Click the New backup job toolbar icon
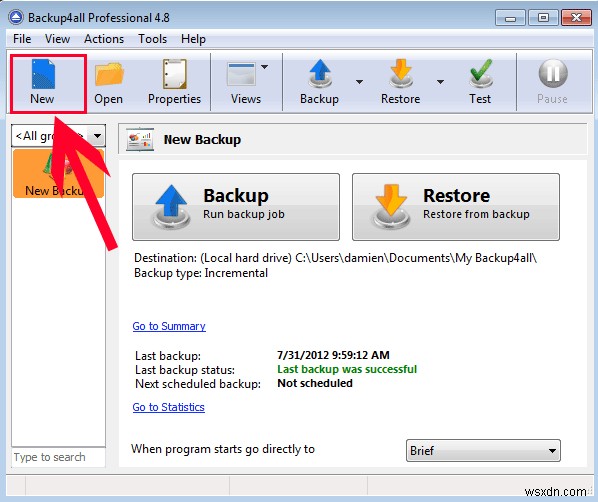 click(x=43, y=74)
